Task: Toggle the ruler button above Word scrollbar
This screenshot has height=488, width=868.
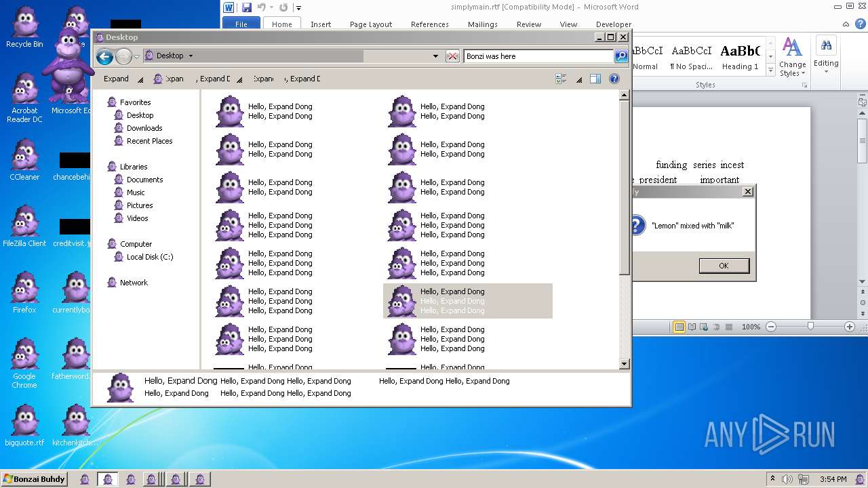Action: [x=863, y=103]
